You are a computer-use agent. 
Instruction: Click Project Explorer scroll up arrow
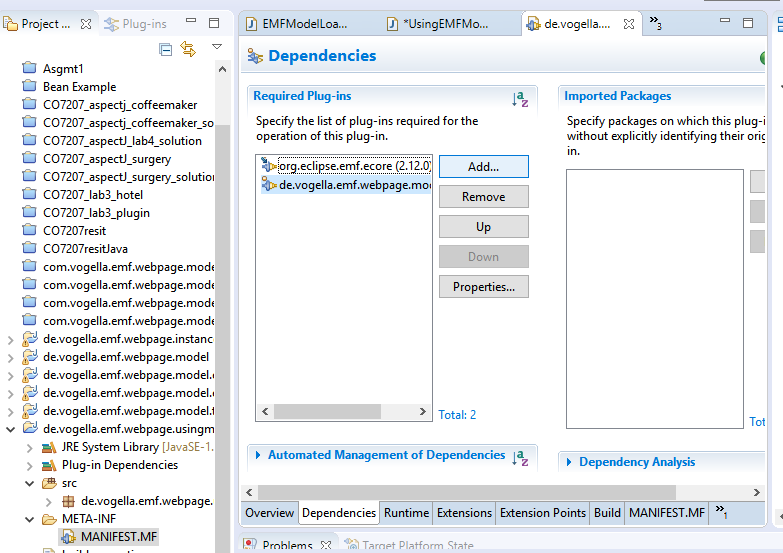(222, 69)
